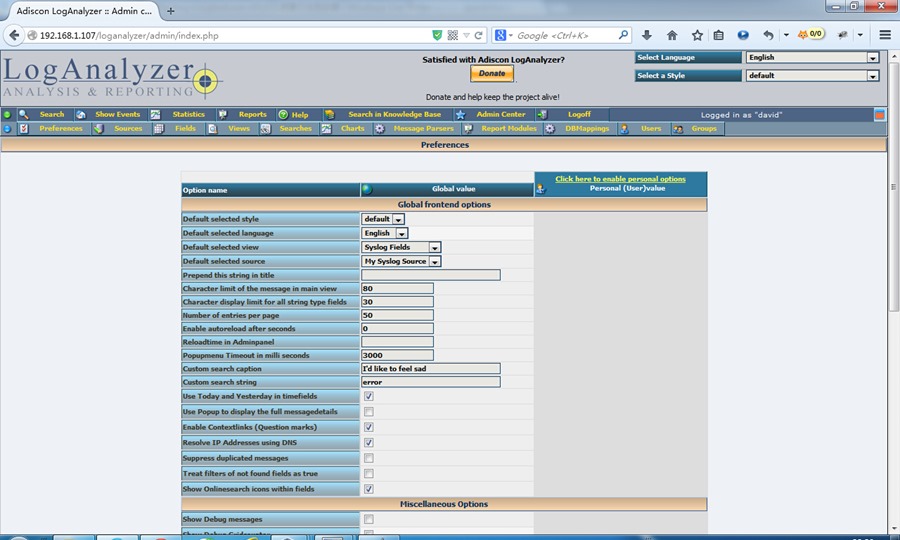Click the Donate button
Viewport: 900px width, 540px height.
point(492,74)
